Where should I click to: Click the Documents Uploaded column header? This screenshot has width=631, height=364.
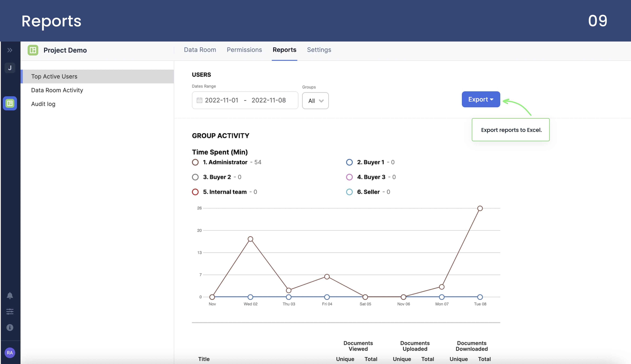pos(415,346)
